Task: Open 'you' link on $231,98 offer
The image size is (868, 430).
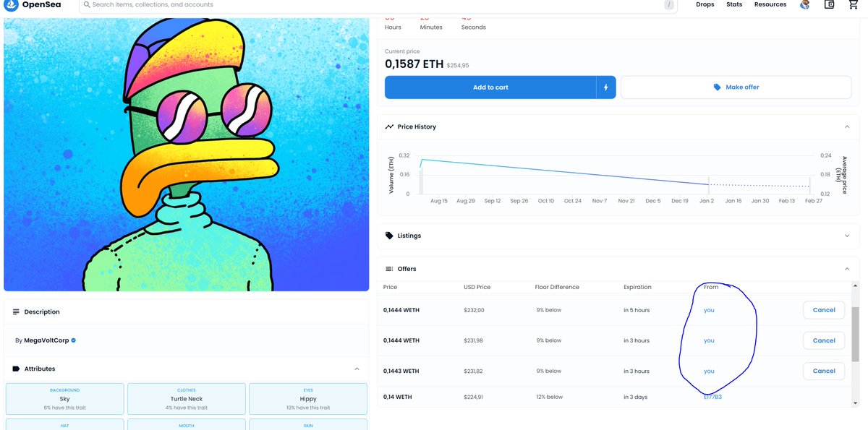Action: [x=709, y=340]
